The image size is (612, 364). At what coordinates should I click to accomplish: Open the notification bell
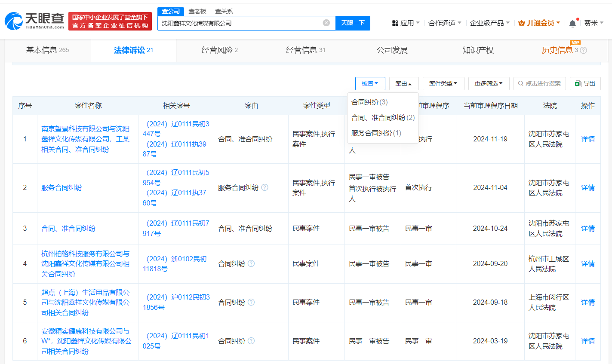click(x=572, y=23)
